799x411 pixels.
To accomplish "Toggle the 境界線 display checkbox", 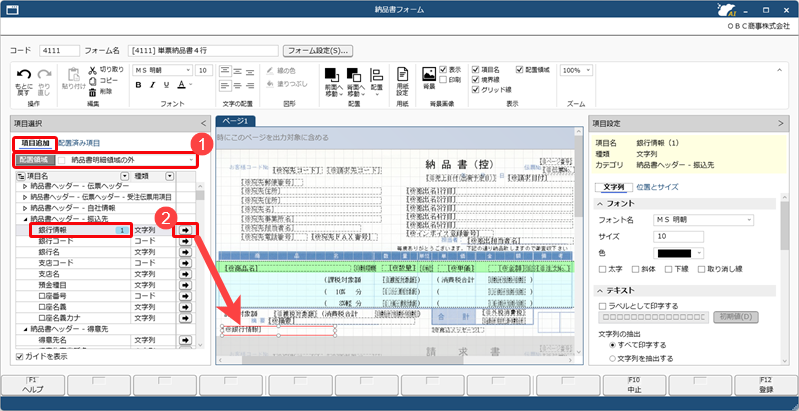I will tap(476, 80).
